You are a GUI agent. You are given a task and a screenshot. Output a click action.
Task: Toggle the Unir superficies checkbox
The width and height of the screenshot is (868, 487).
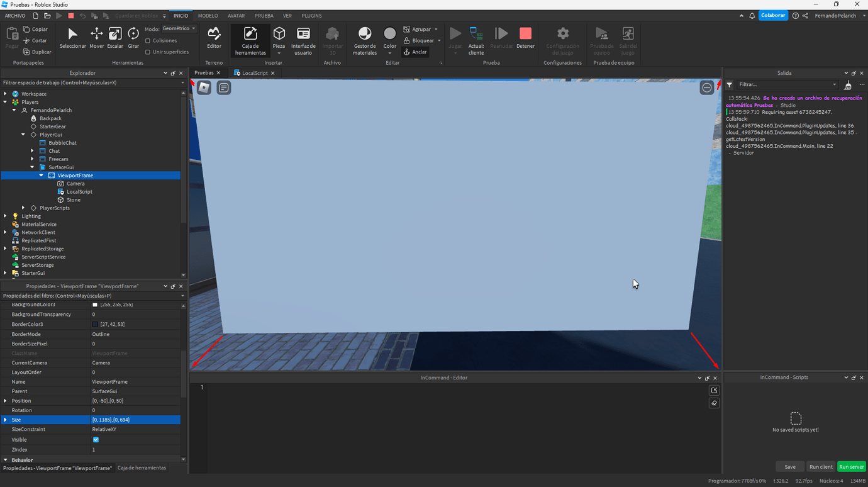[x=148, y=52]
